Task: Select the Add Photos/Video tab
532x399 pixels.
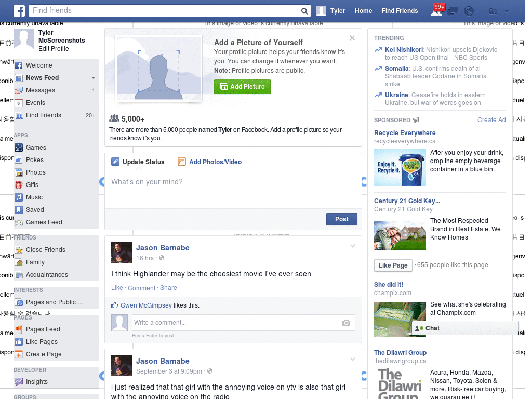Action: 210,162
